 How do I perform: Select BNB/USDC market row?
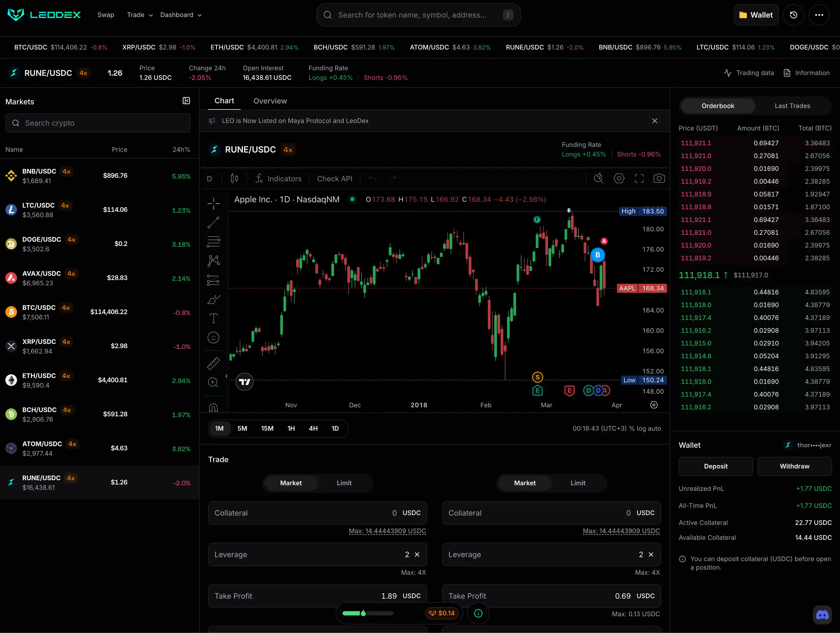100,176
